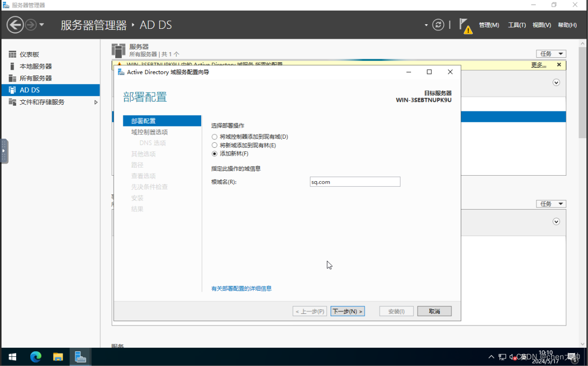Image resolution: width=588 pixels, height=366 pixels.
Task: Click the wizard title bar icon
Action: coord(121,72)
